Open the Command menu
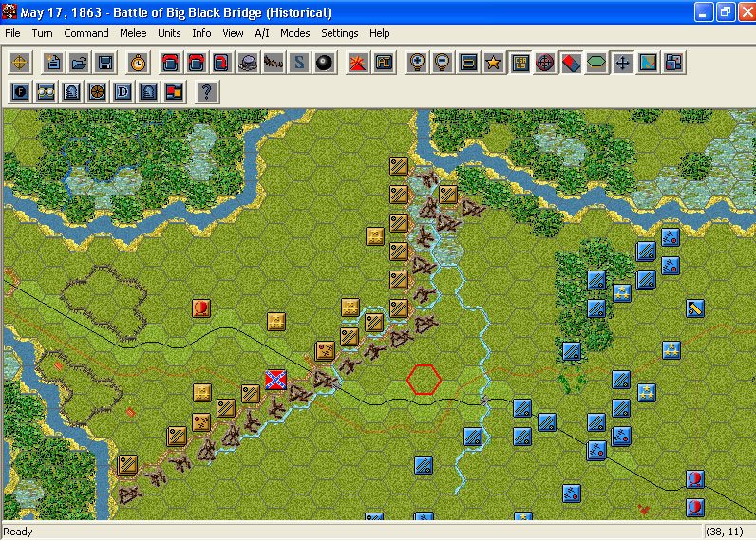 86,33
